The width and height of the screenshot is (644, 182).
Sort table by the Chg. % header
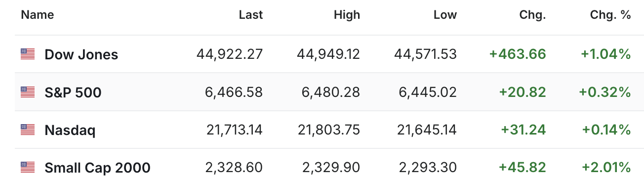pyautogui.click(x=611, y=15)
